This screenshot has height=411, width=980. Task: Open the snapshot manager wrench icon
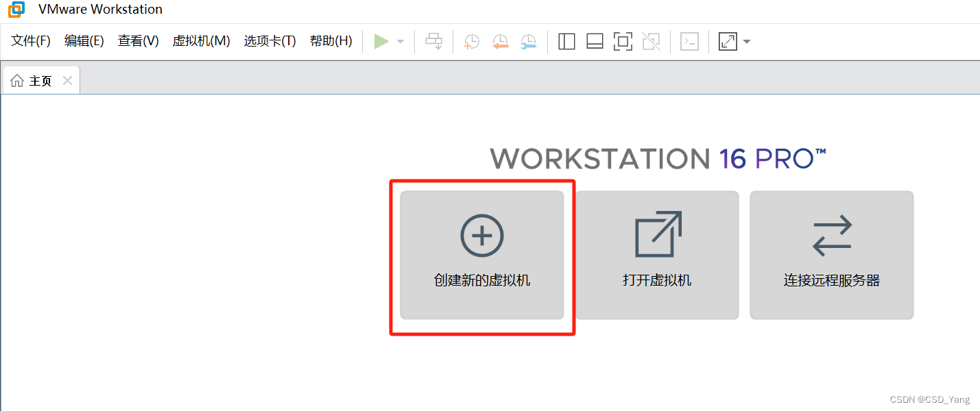(x=529, y=42)
